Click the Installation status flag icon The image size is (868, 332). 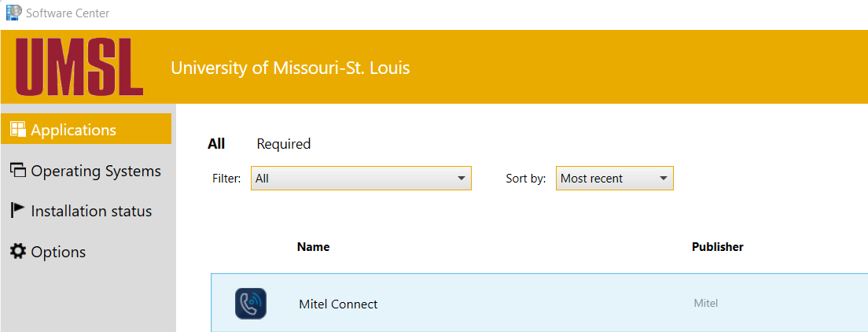(x=17, y=211)
